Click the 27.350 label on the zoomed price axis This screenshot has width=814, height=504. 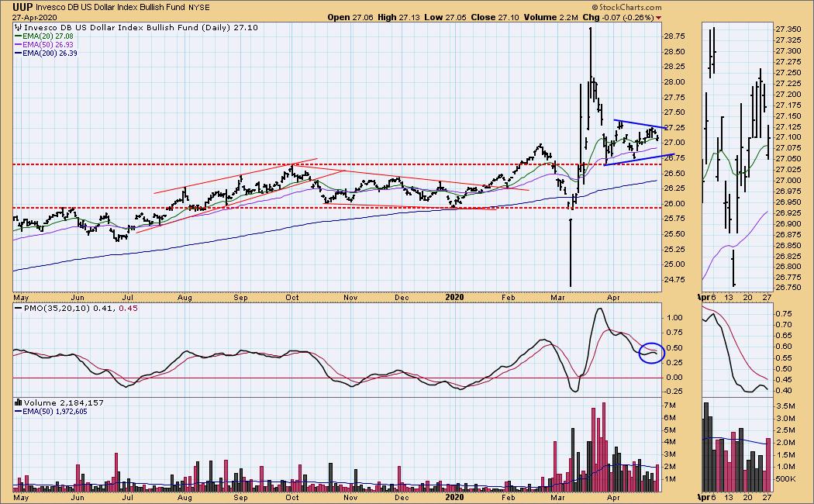tap(788, 29)
